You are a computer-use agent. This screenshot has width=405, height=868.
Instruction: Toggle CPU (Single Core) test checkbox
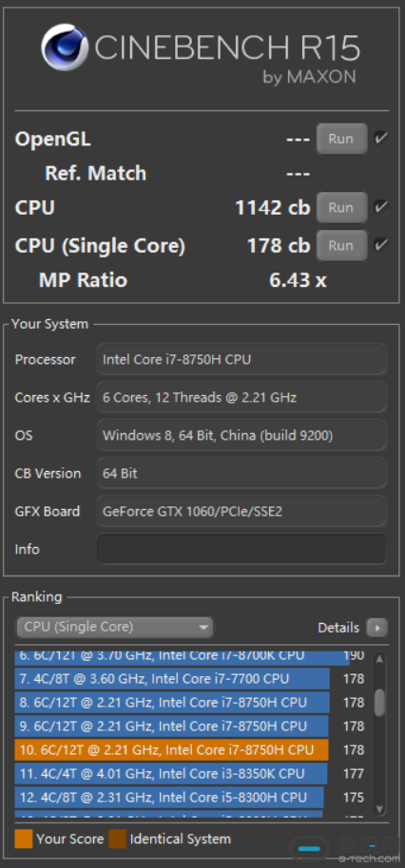pyautogui.click(x=380, y=245)
